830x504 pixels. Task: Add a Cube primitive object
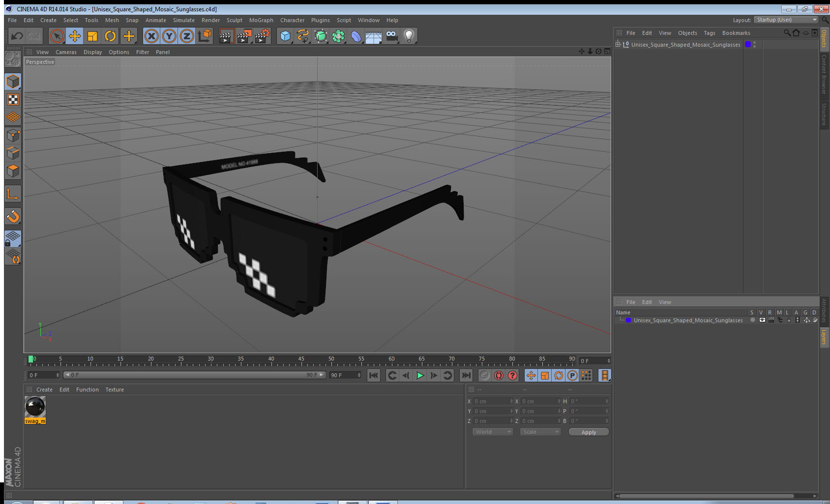(x=285, y=36)
